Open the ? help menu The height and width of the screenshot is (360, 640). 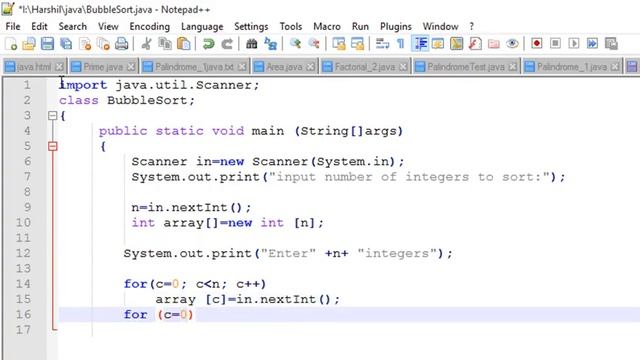[471, 27]
